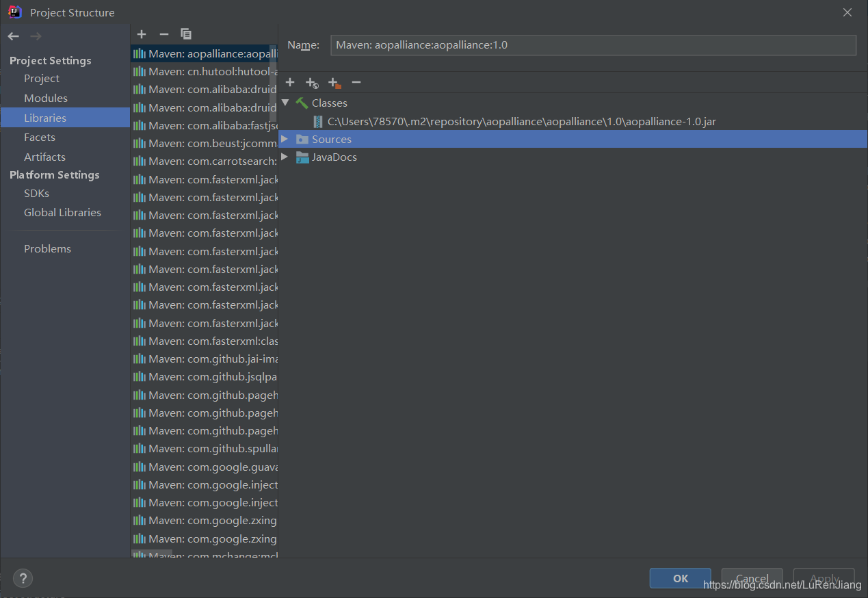Click the back navigation arrow
This screenshot has width=868, height=598.
point(14,36)
